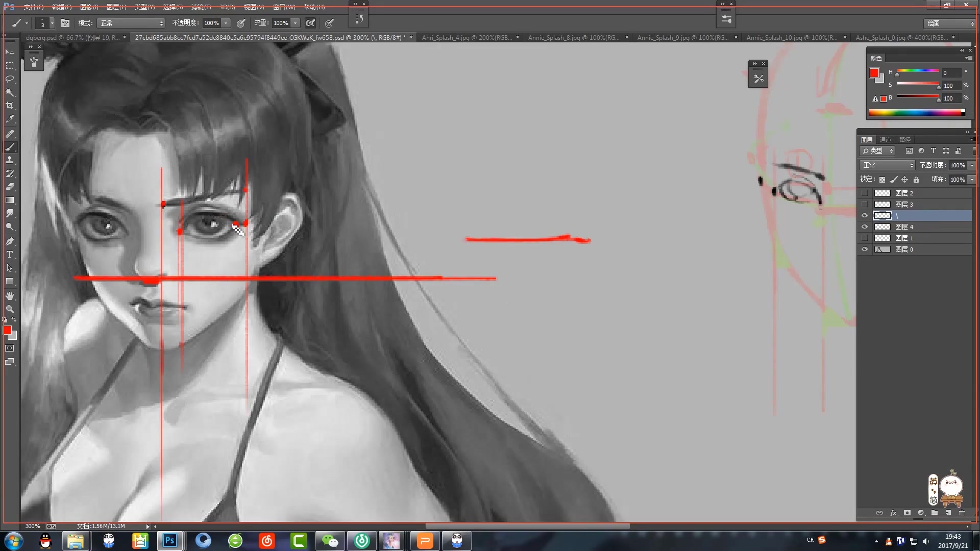The image size is (980, 551).
Task: Open workspace 绘画 dropdown
Action: coord(950,23)
